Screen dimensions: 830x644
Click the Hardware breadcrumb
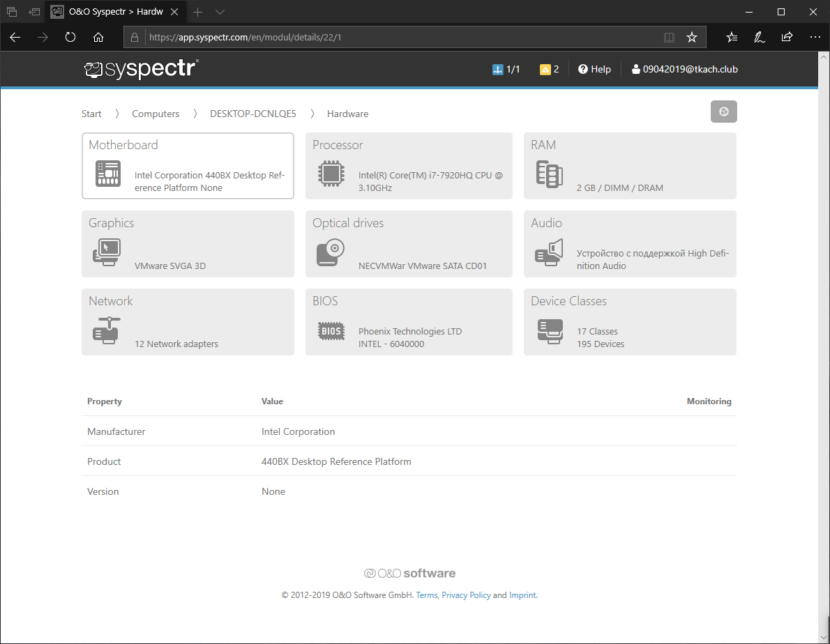tap(348, 114)
